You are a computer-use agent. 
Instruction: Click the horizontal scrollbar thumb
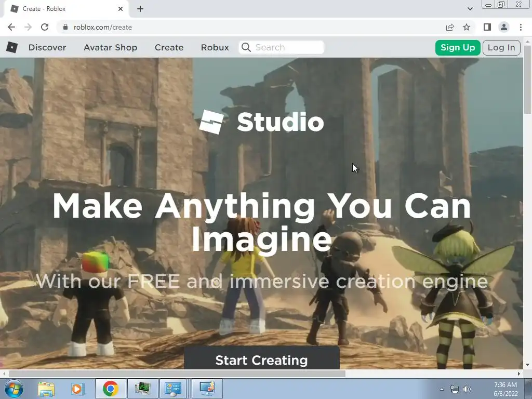[x=177, y=374]
